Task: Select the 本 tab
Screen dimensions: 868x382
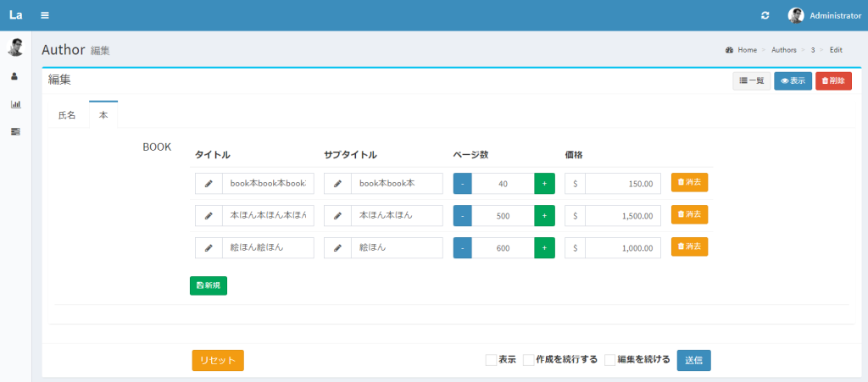Action: [x=103, y=115]
